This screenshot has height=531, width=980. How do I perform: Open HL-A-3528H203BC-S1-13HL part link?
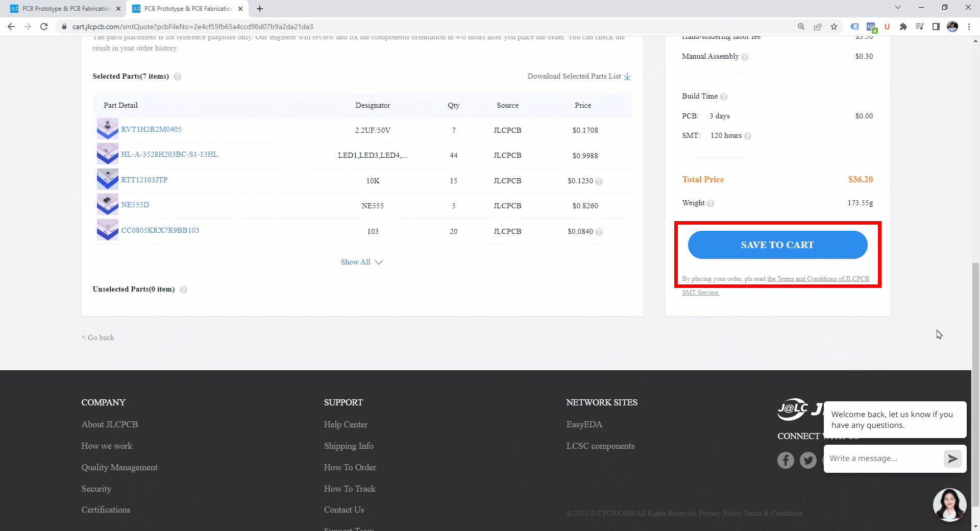point(169,154)
